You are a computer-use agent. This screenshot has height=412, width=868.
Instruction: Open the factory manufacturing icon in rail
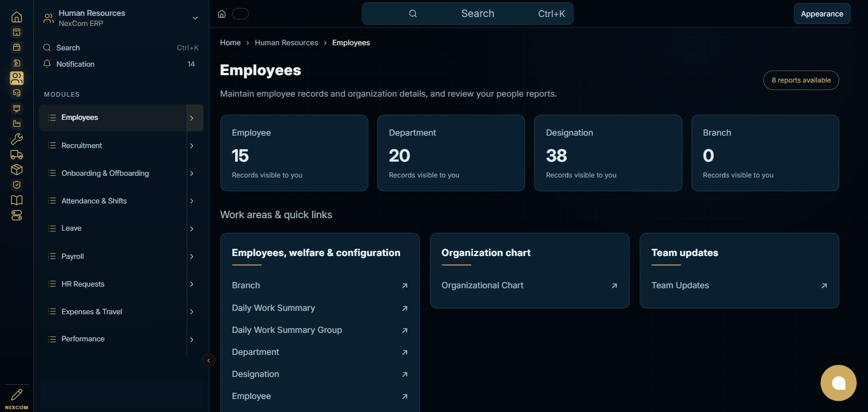[x=17, y=124]
